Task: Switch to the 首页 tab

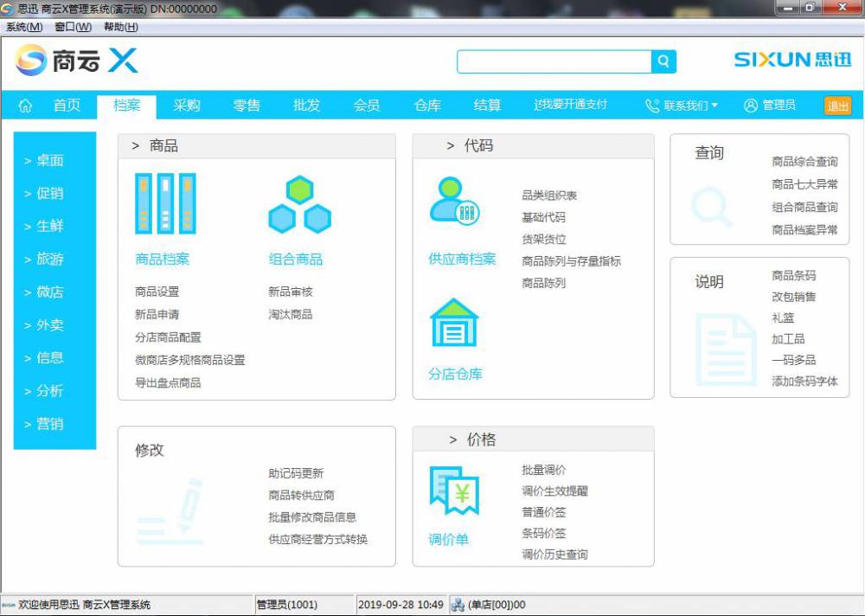Action: point(67,105)
